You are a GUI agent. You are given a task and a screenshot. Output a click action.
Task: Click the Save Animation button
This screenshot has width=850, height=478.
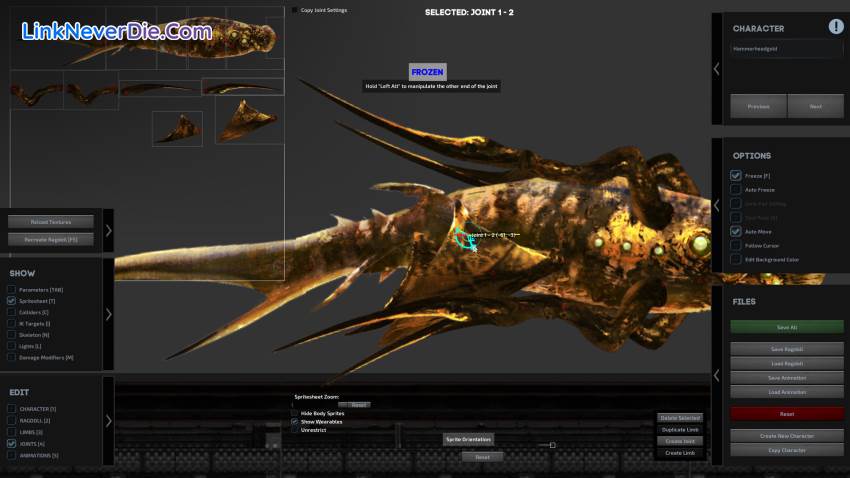pyautogui.click(x=787, y=378)
